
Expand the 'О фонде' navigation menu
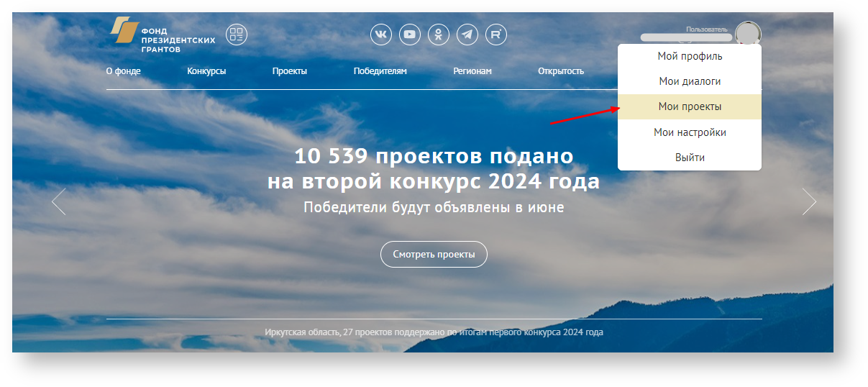123,71
